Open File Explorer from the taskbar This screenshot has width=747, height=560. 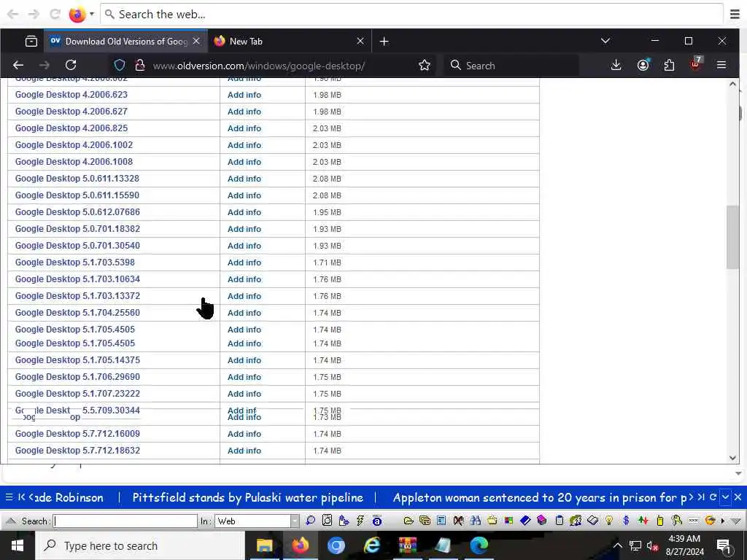[264, 545]
